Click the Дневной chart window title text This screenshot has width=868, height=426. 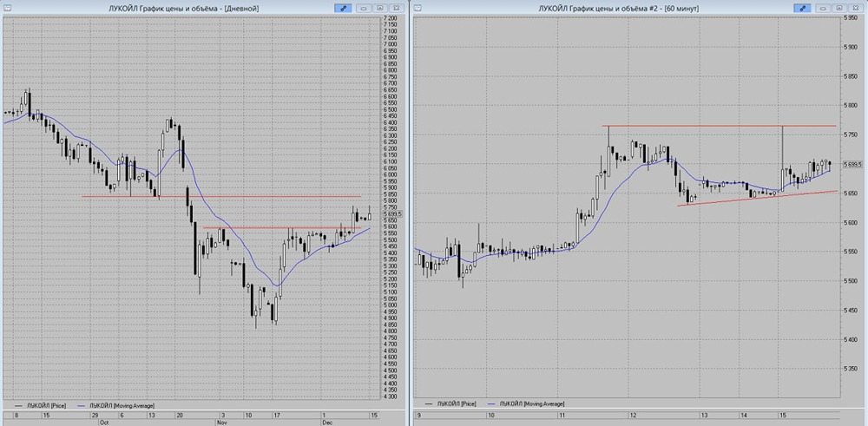coord(184,9)
